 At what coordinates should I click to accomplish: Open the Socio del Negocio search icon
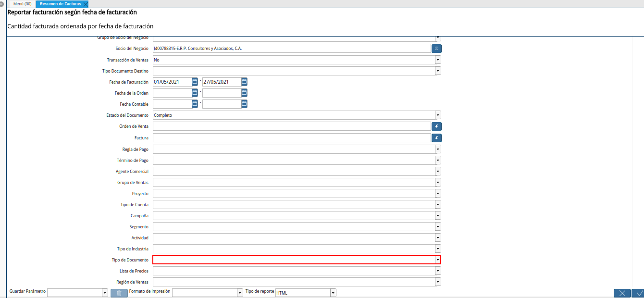[436, 49]
